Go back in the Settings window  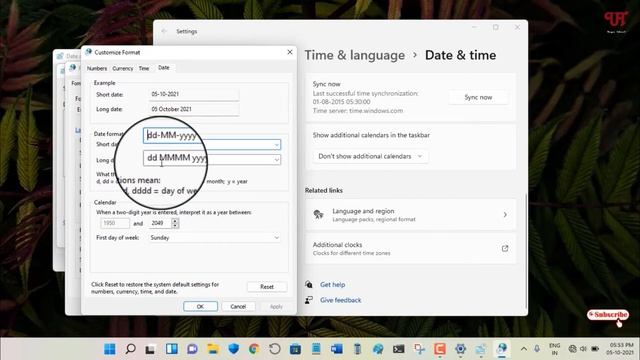point(164,31)
